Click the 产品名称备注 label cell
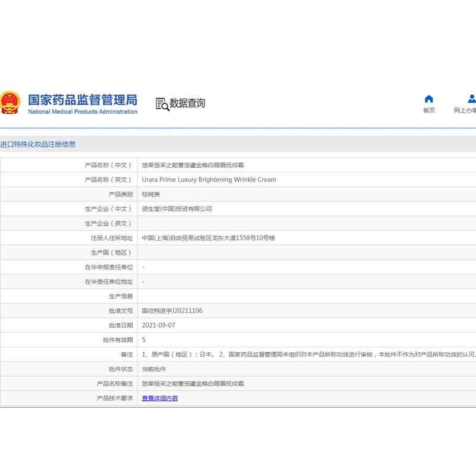This screenshot has height=476, width=476. tap(69, 384)
